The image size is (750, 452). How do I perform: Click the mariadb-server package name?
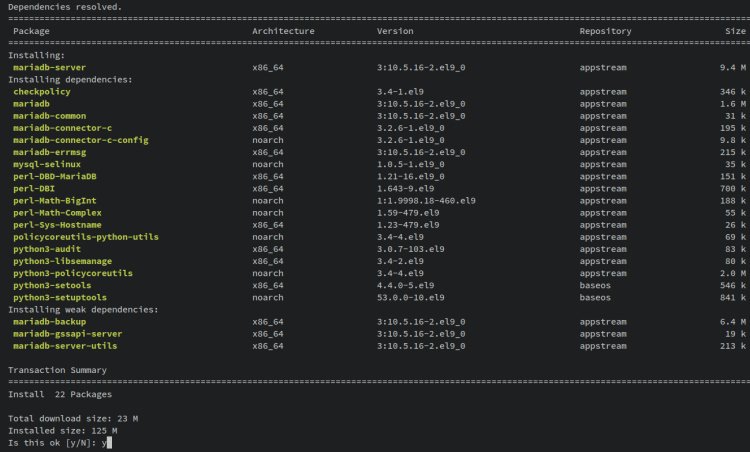49,67
